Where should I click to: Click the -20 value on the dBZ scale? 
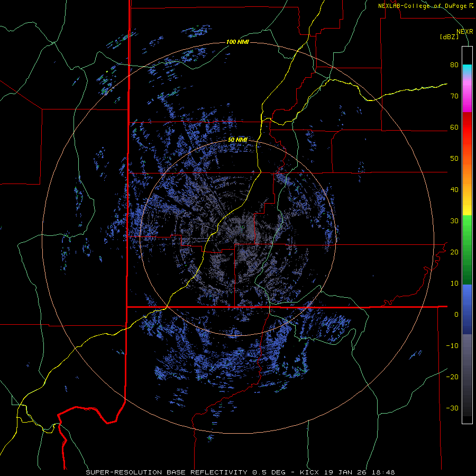[452, 377]
